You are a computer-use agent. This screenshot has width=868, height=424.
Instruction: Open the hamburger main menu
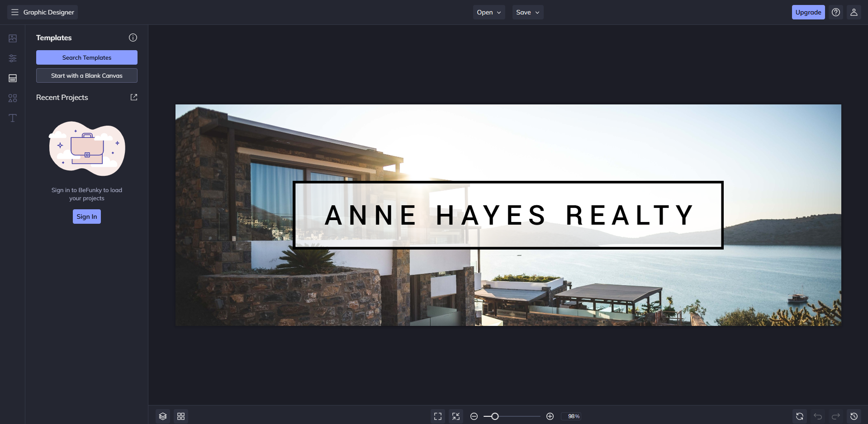click(x=15, y=12)
